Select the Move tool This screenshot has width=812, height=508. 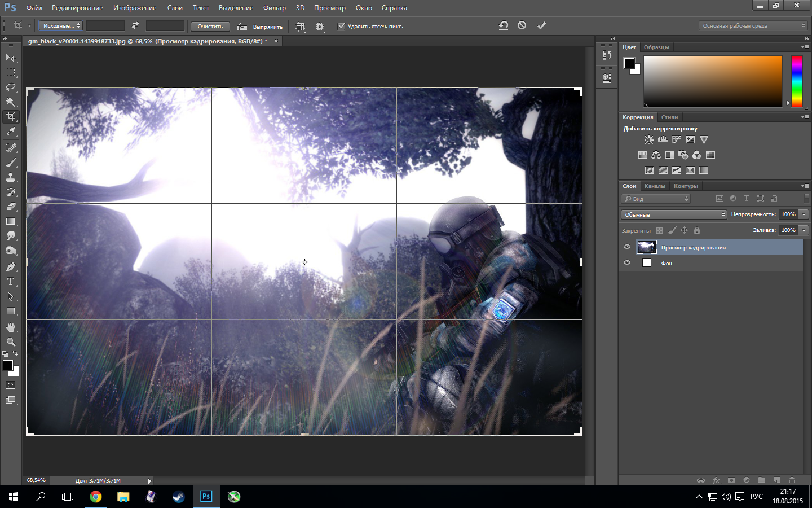pos(11,58)
